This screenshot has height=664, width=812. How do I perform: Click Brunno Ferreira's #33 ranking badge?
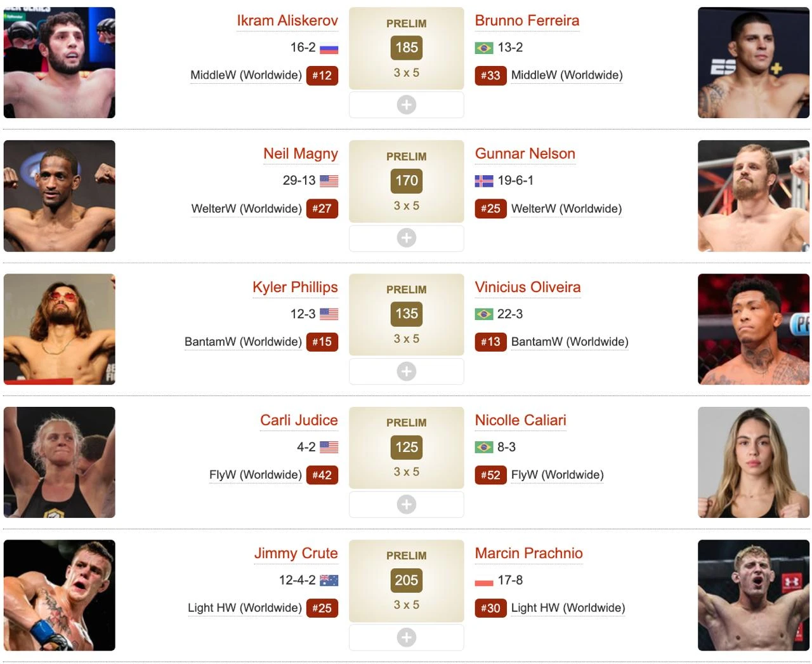pos(490,76)
